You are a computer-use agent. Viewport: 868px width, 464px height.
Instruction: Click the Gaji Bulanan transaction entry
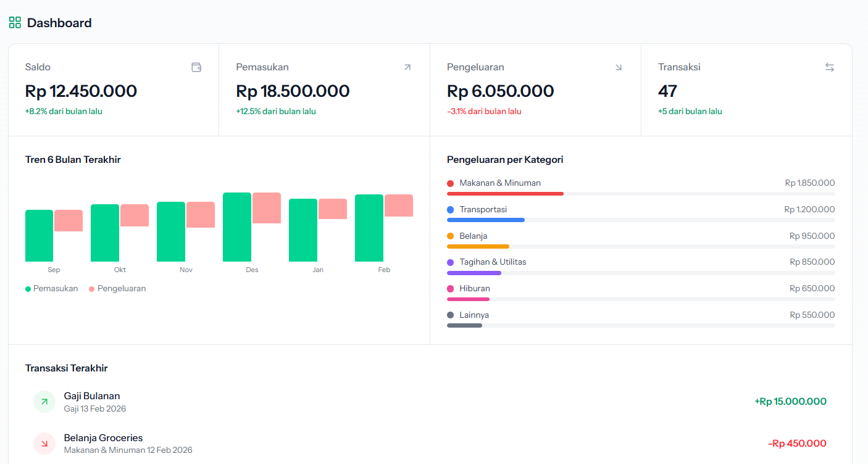click(92, 396)
